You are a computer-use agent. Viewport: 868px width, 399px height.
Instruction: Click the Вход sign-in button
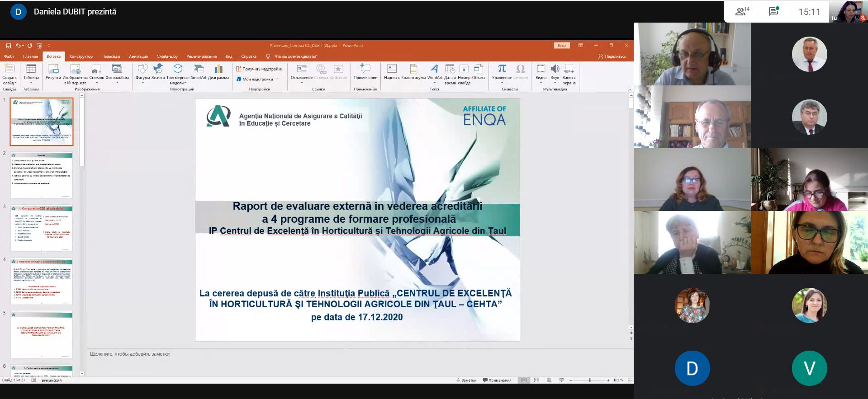(562, 46)
